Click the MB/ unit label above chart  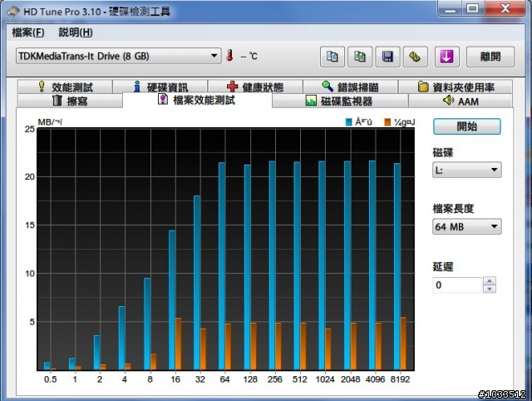pos(50,122)
